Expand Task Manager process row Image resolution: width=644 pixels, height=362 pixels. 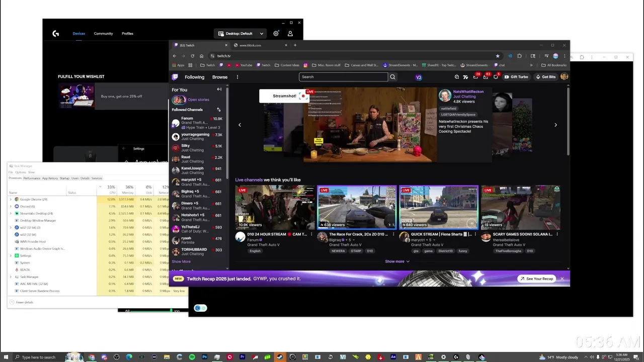click(11, 277)
